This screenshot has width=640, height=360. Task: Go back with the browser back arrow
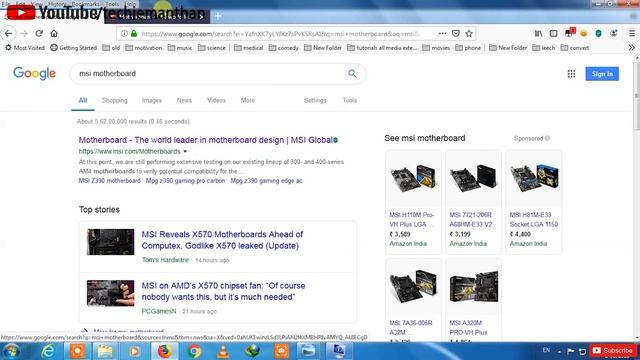pyautogui.click(x=9, y=33)
